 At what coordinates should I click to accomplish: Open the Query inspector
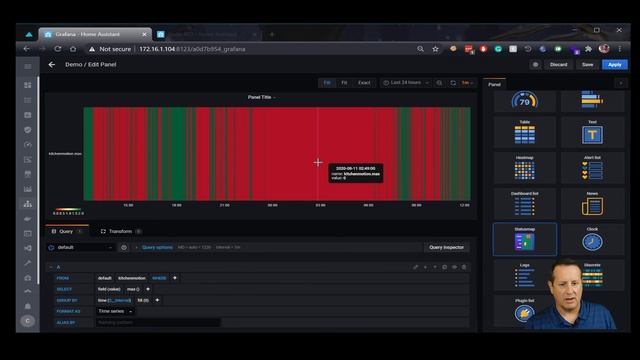[x=446, y=247]
